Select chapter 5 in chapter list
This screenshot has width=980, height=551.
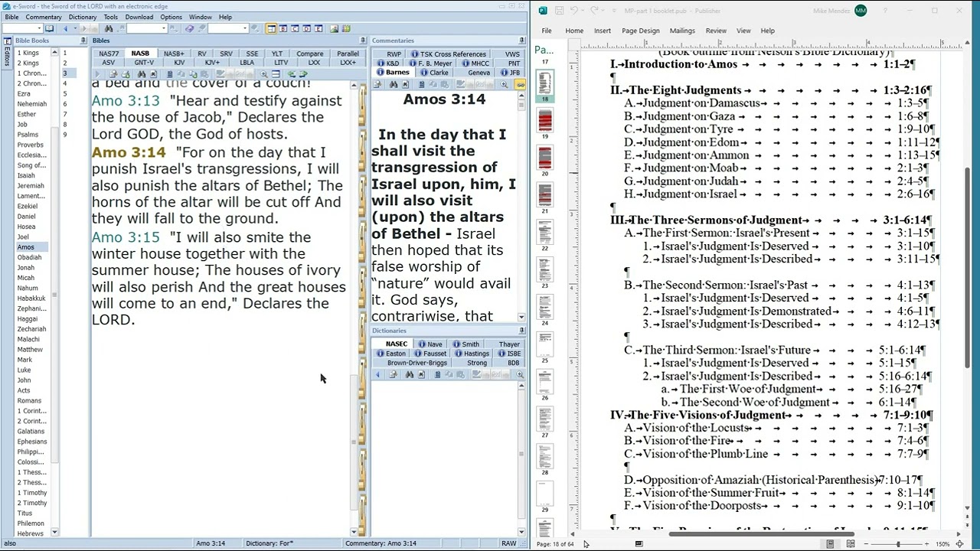click(65, 93)
